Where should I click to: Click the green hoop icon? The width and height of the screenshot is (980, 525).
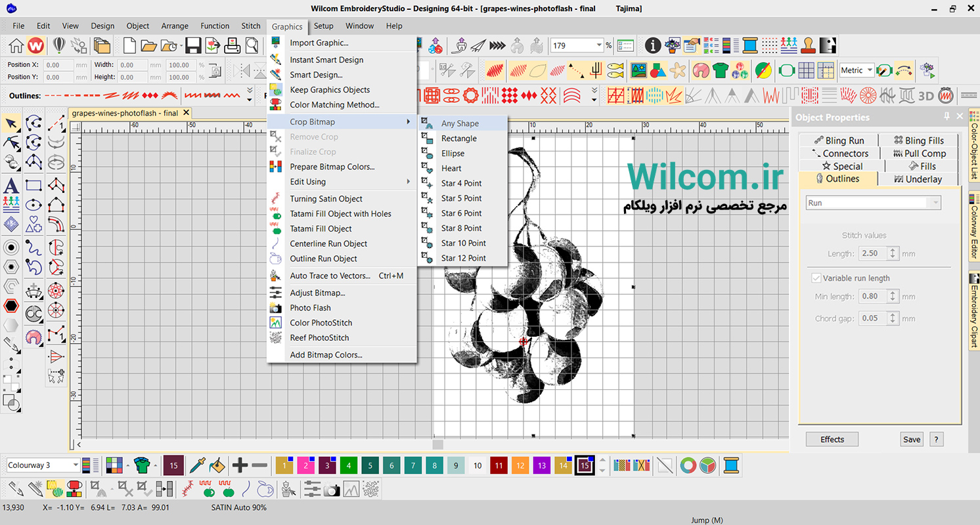[787, 70]
